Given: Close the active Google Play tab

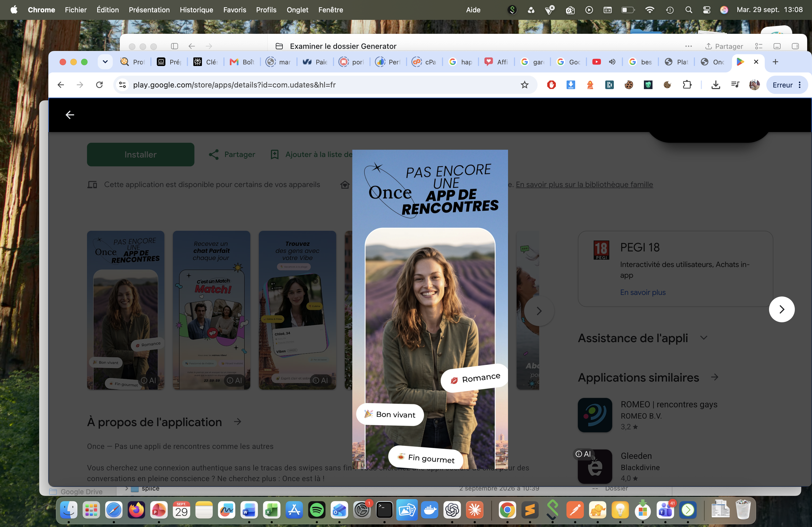Looking at the screenshot, I should pyautogui.click(x=756, y=62).
